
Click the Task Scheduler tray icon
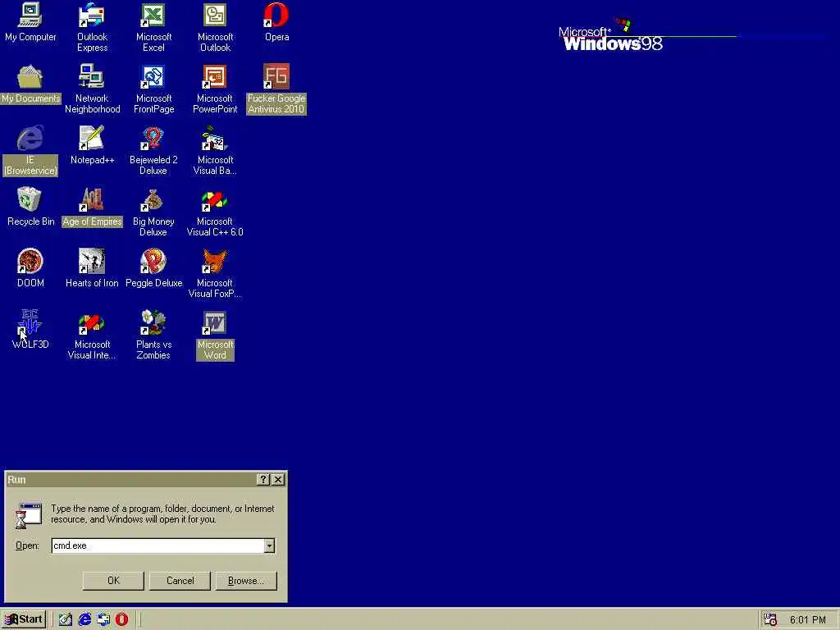[x=770, y=619]
